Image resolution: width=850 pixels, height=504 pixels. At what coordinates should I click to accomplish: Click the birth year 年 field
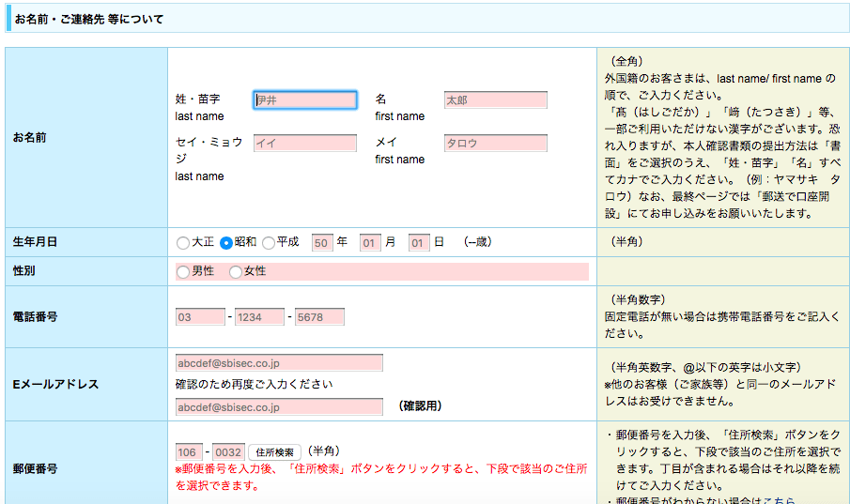322,243
